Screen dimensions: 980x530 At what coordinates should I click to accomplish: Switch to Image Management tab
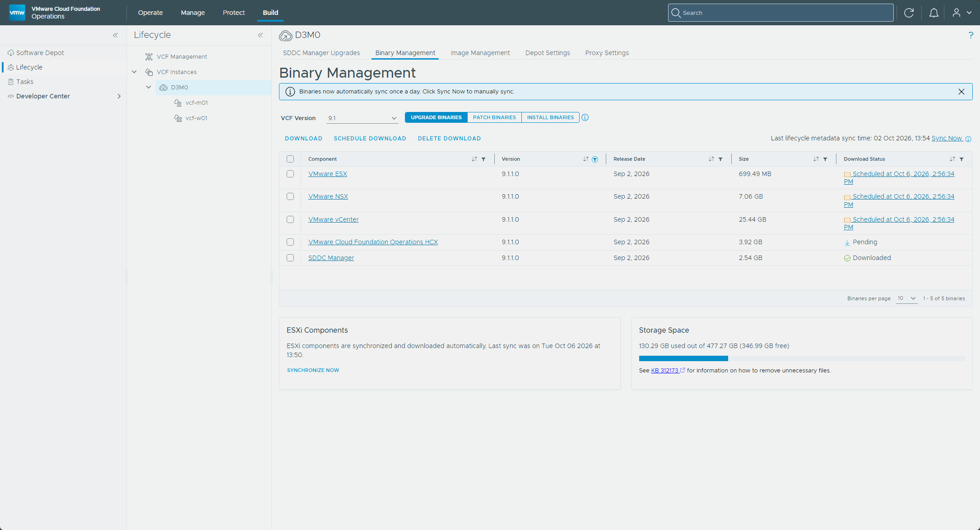480,53
